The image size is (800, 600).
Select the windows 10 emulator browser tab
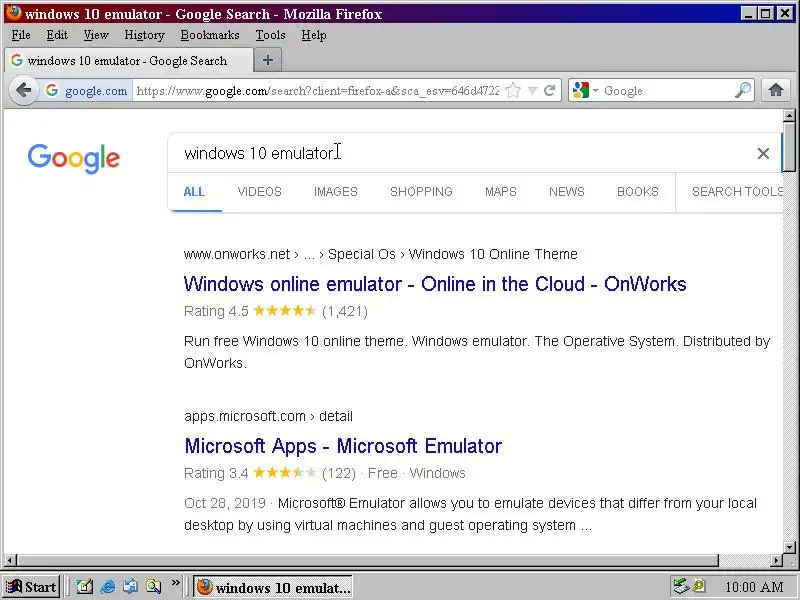click(129, 60)
